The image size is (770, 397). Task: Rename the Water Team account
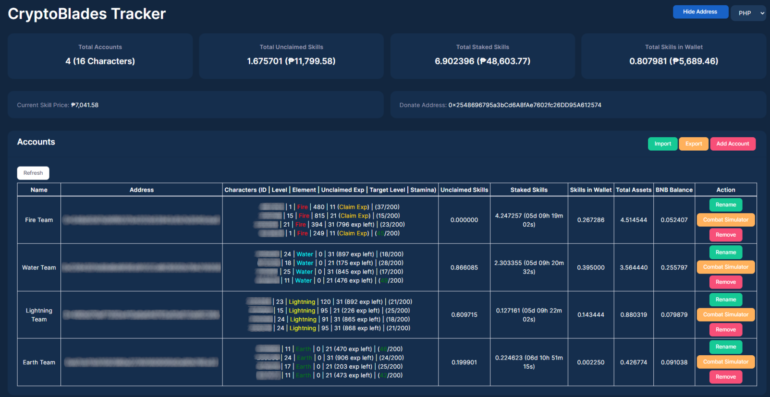(725, 252)
